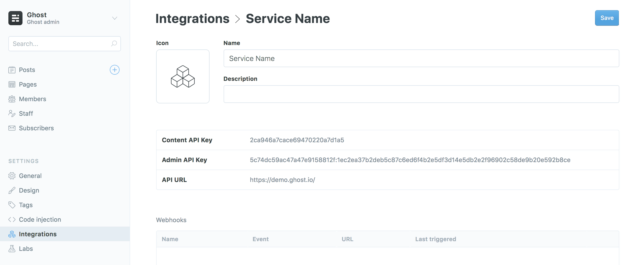This screenshot has height=265, width=644.
Task: Click the Webhooks section expander
Action: [x=171, y=220]
